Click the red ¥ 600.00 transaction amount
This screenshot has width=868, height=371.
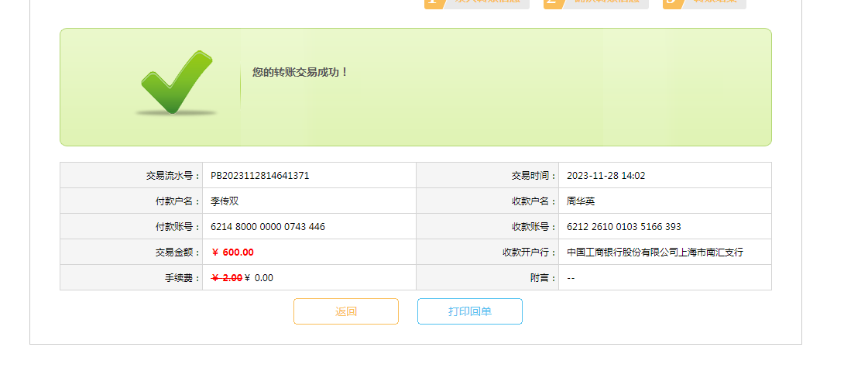(x=232, y=252)
